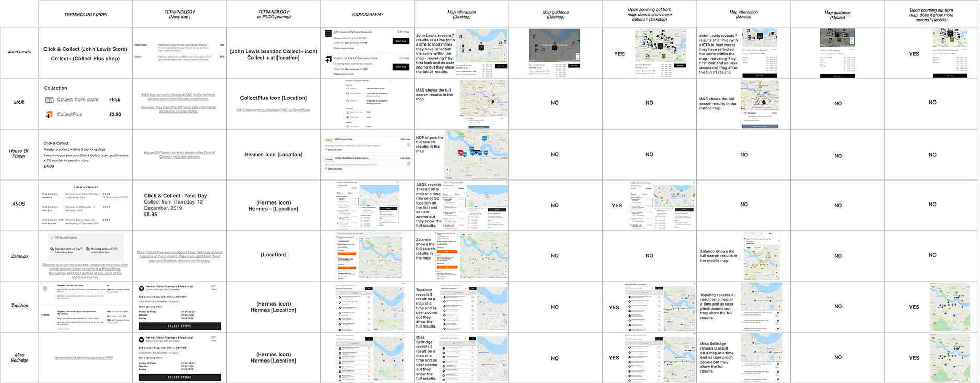Open the House of Fraser desktop map thumbnail
This screenshot has width=980, height=383.
(476, 155)
